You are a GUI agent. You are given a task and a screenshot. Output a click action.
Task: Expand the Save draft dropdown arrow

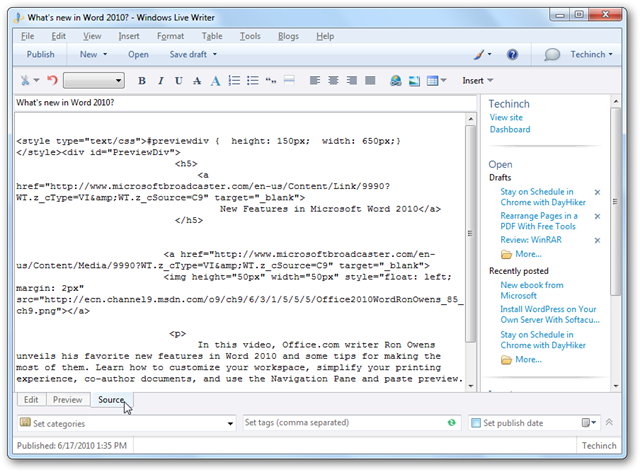pyautogui.click(x=215, y=54)
